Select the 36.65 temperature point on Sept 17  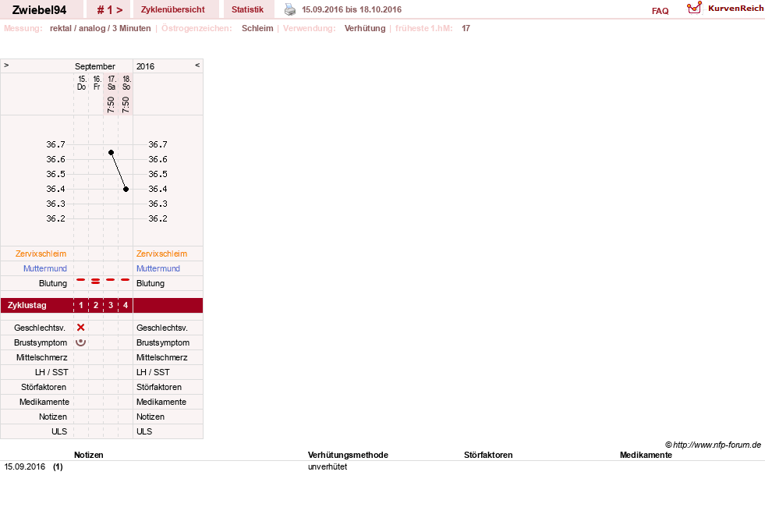tap(111, 152)
